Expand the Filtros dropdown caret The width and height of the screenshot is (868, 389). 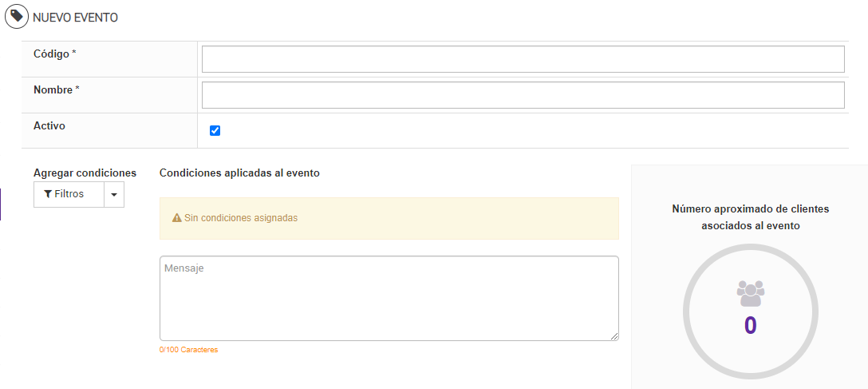click(114, 194)
